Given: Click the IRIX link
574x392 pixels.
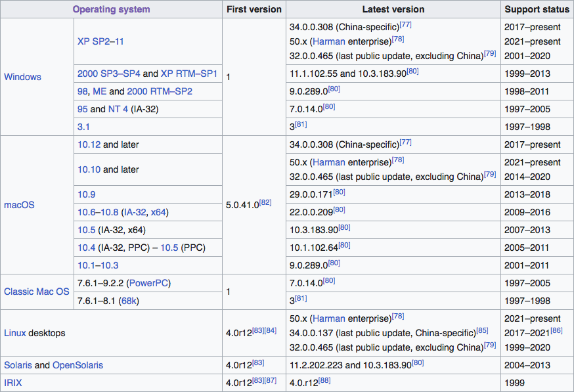Looking at the screenshot, I should 13,383.
